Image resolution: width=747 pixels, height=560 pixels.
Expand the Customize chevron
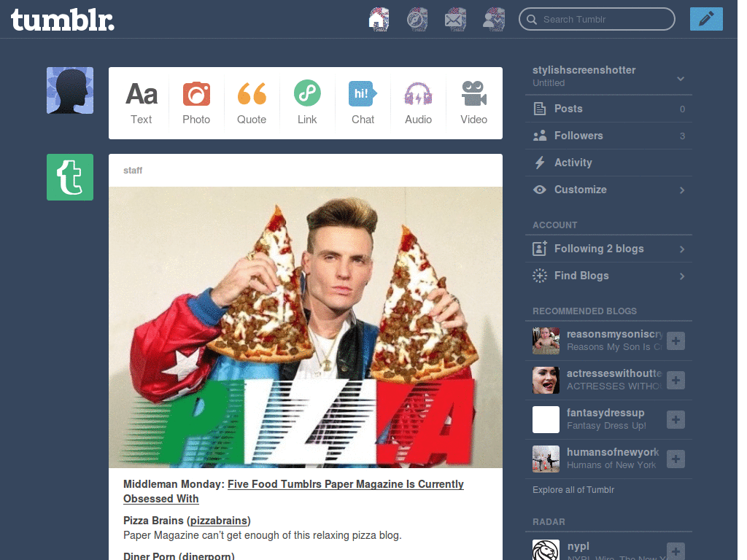tap(682, 190)
